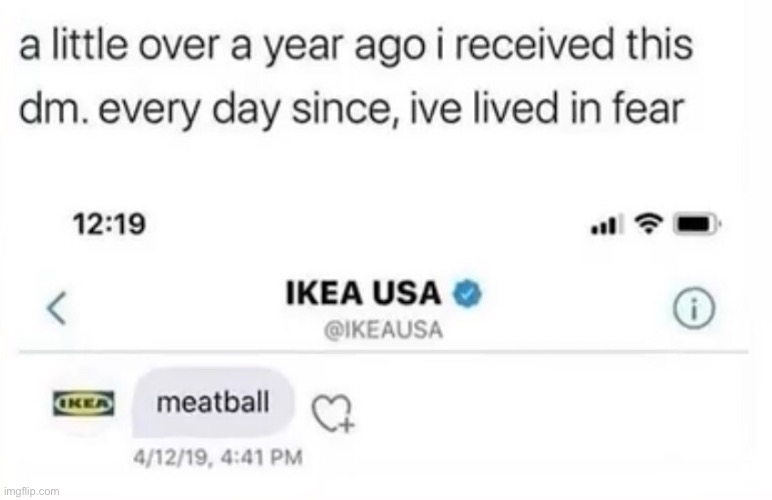Tap the Wi-Fi icon in status bar

649,224
